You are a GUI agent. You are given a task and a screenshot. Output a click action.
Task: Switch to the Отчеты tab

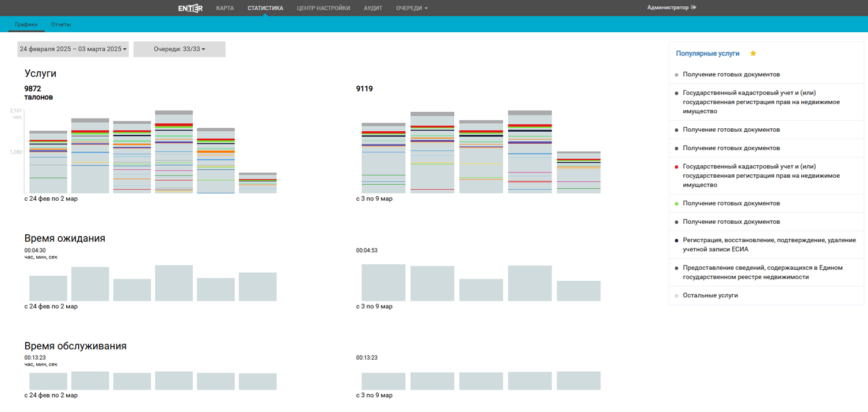pos(61,25)
